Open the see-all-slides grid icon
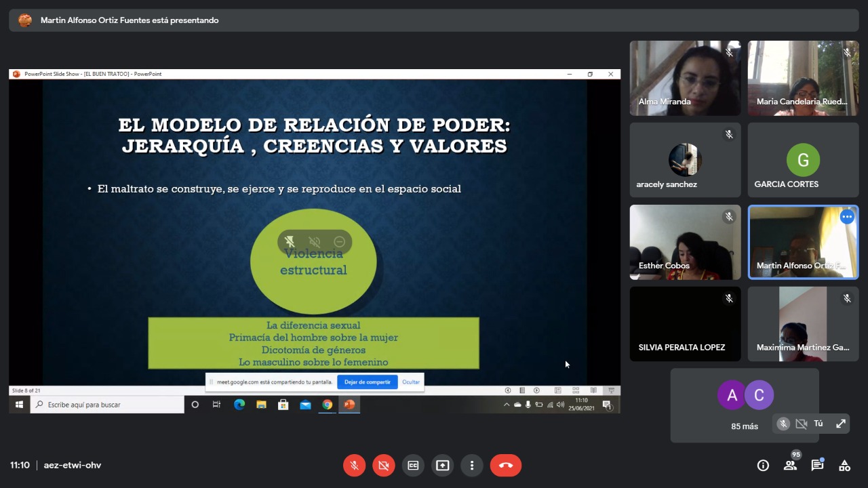868x488 pixels. tap(575, 390)
